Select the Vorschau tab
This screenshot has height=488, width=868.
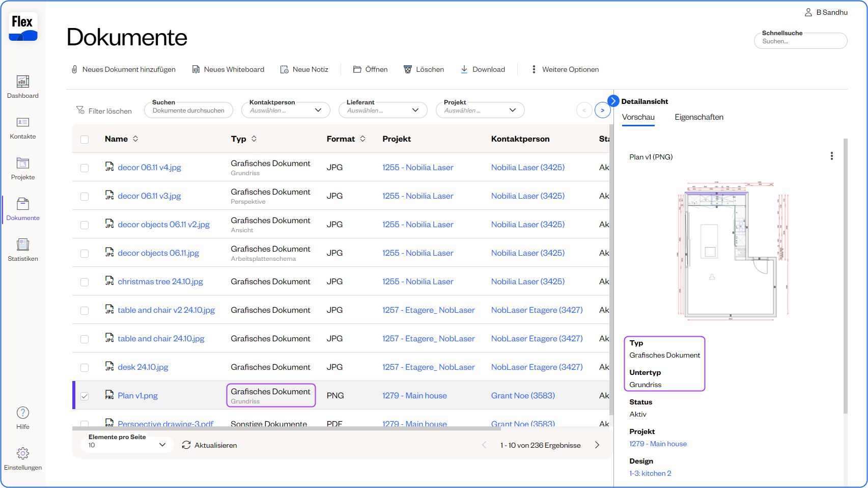[638, 117]
